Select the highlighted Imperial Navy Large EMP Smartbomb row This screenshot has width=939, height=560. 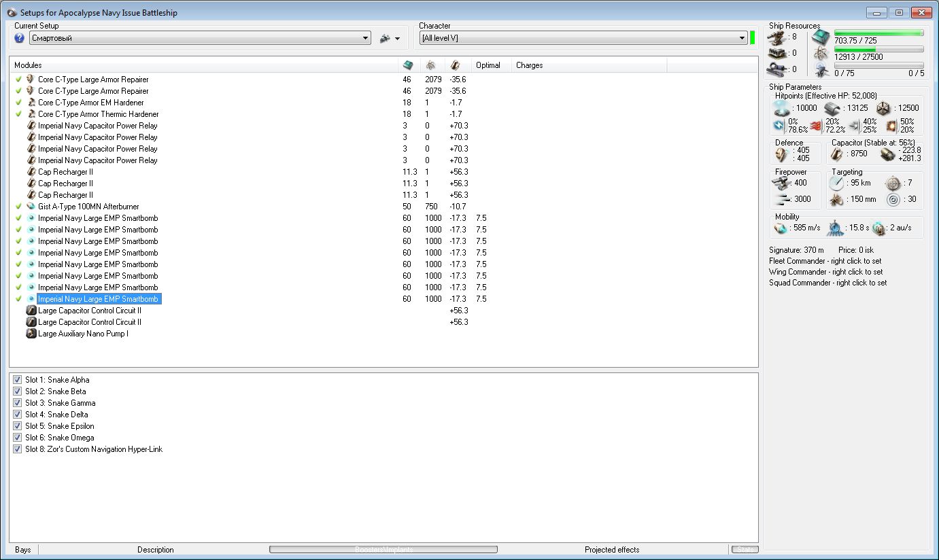(x=99, y=299)
